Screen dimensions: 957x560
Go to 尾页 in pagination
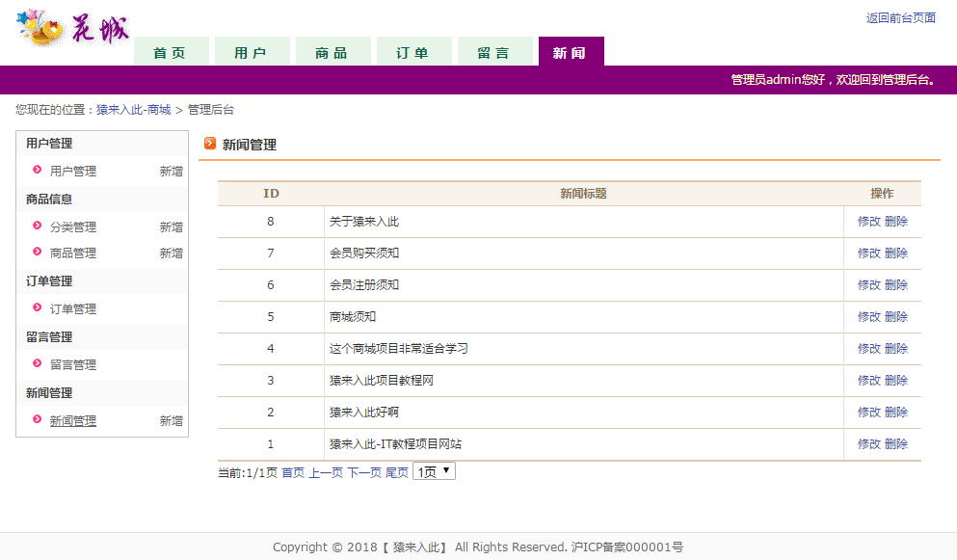click(397, 472)
